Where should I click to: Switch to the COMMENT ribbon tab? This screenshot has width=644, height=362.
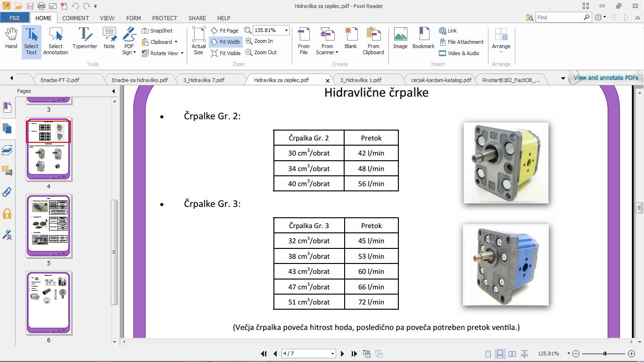pyautogui.click(x=75, y=18)
